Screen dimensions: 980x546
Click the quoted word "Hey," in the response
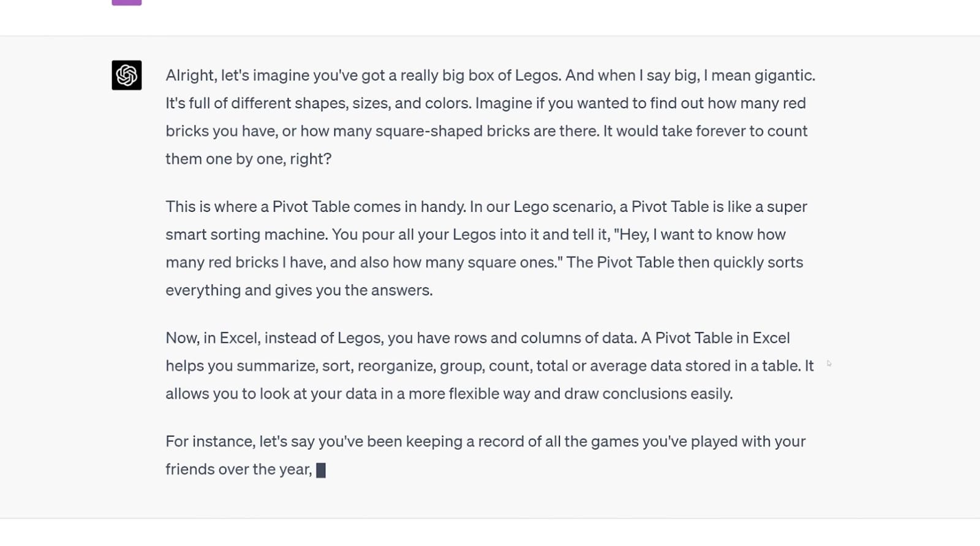631,234
